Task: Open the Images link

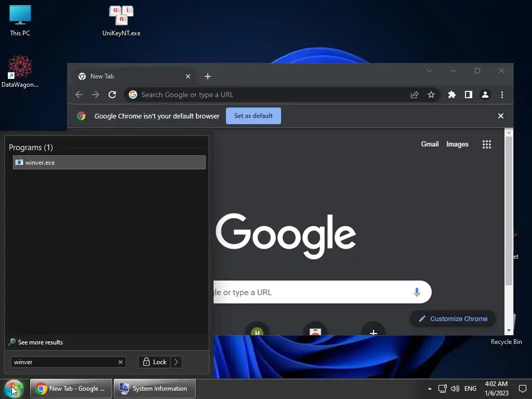Action: tap(457, 144)
